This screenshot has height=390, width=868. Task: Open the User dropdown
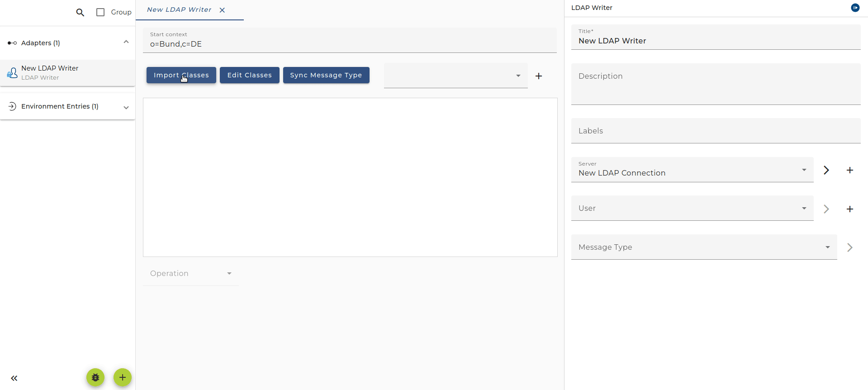click(692, 208)
